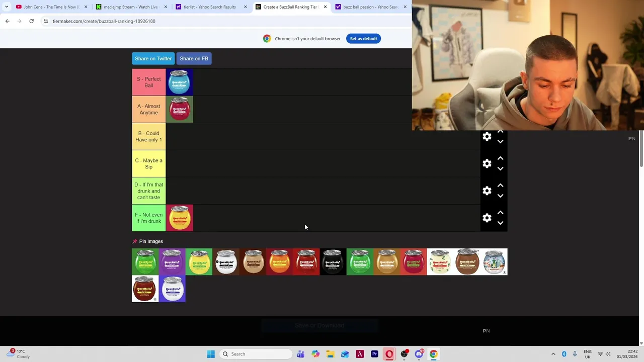The image size is (644, 362).
Task: Open File Explorer from taskbar
Action: [x=330, y=354]
